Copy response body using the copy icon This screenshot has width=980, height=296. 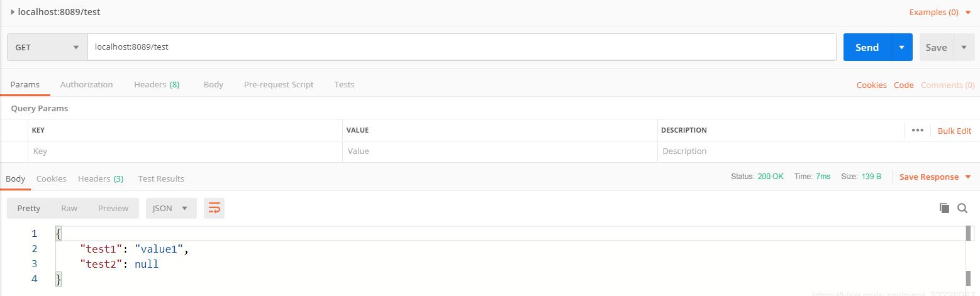point(944,208)
